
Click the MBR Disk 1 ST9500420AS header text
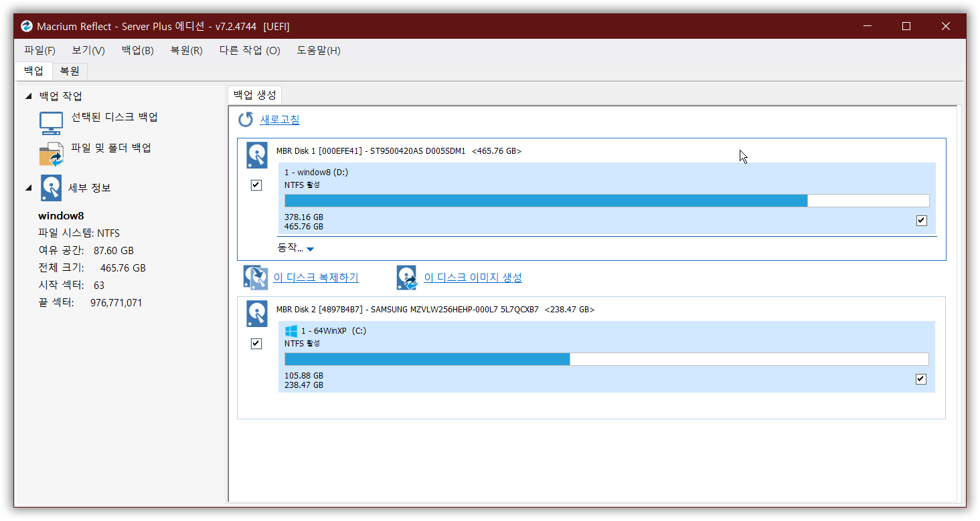[x=399, y=151]
